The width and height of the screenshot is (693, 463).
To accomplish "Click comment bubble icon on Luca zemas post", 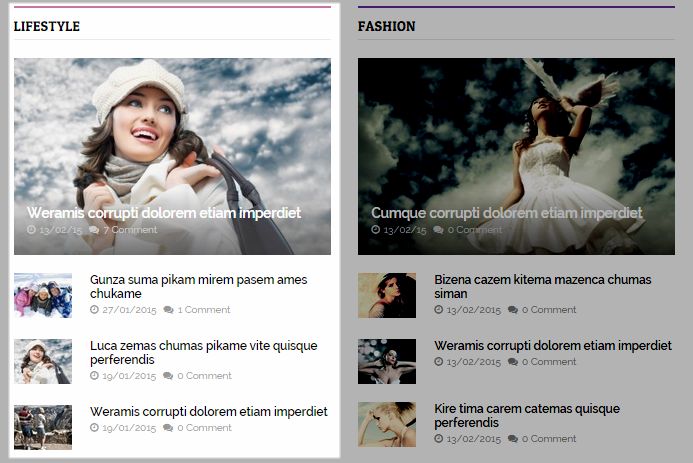I will pyautogui.click(x=168, y=376).
